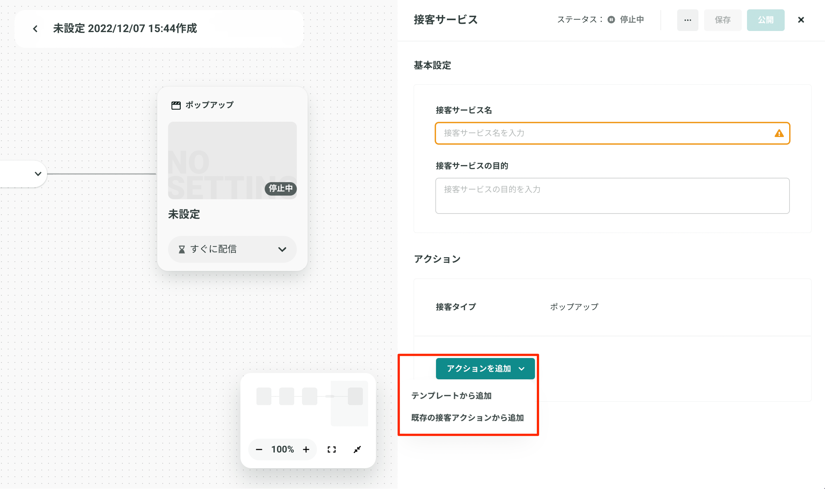Zoom out with the minus button
Image resolution: width=825 pixels, height=504 pixels.
tap(259, 449)
